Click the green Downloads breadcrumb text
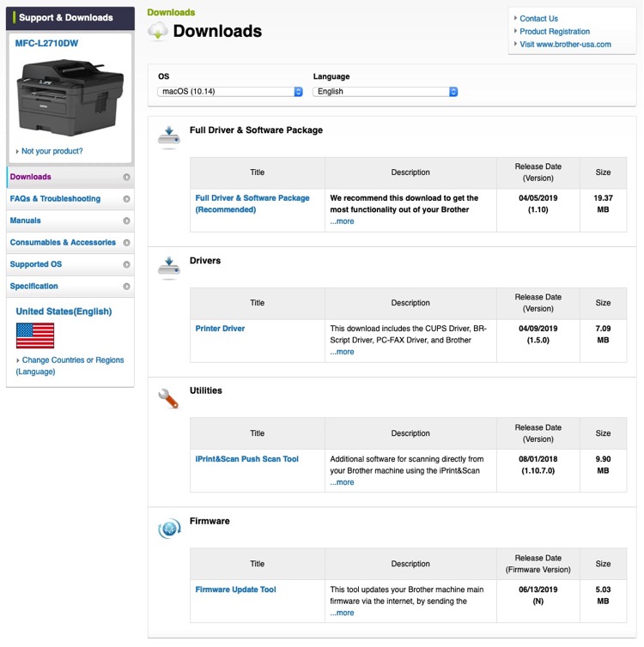644x647 pixels. [171, 12]
